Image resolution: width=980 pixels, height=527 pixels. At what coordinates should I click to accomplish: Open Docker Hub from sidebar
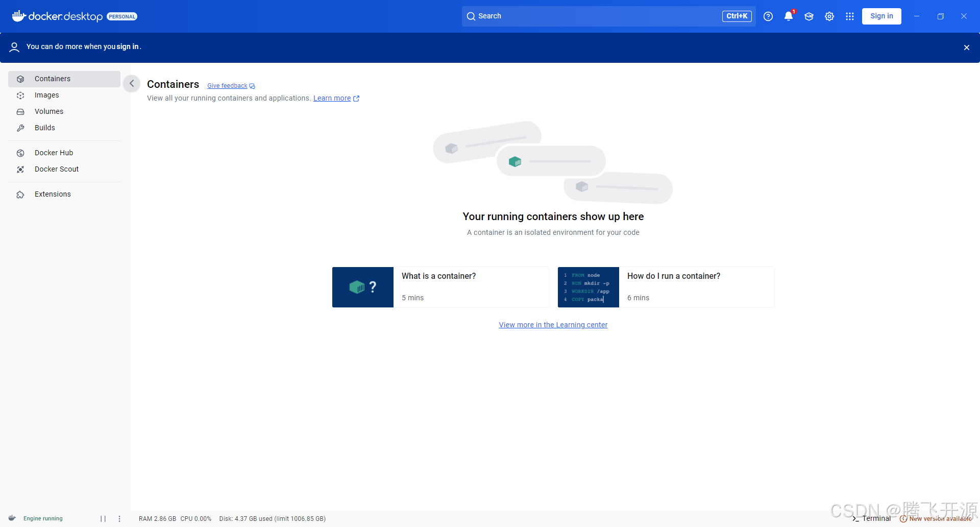tap(64, 153)
